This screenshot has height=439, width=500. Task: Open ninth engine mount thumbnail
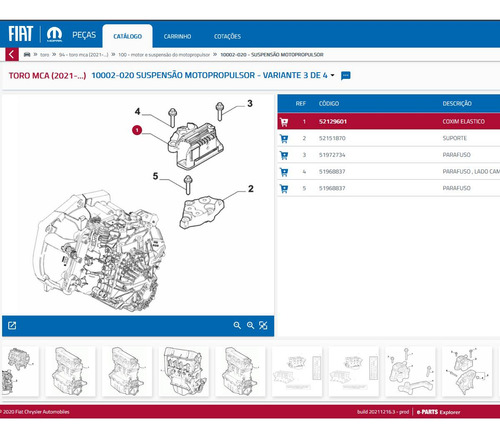click(467, 371)
